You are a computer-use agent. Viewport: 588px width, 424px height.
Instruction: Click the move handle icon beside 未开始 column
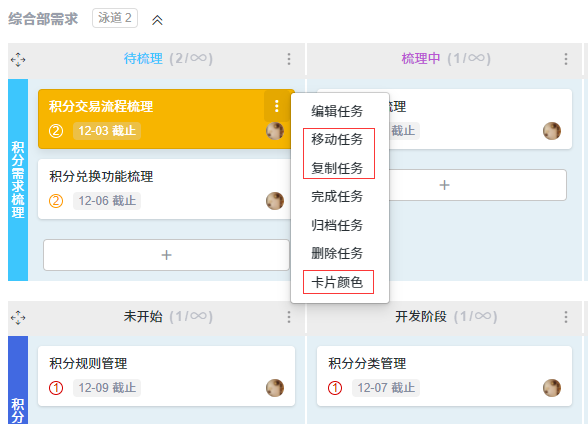(18, 318)
